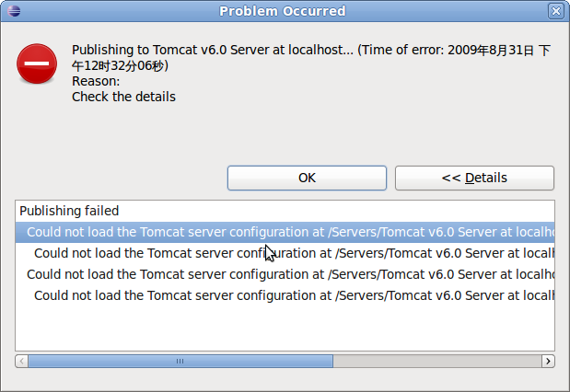Click the red error stop icon

(x=37, y=63)
